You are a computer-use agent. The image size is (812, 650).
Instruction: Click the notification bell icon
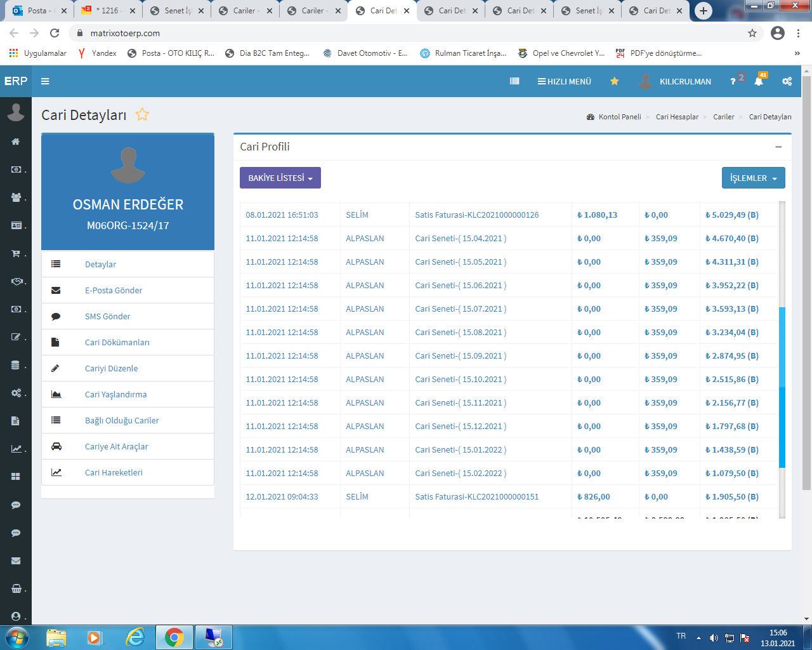758,81
